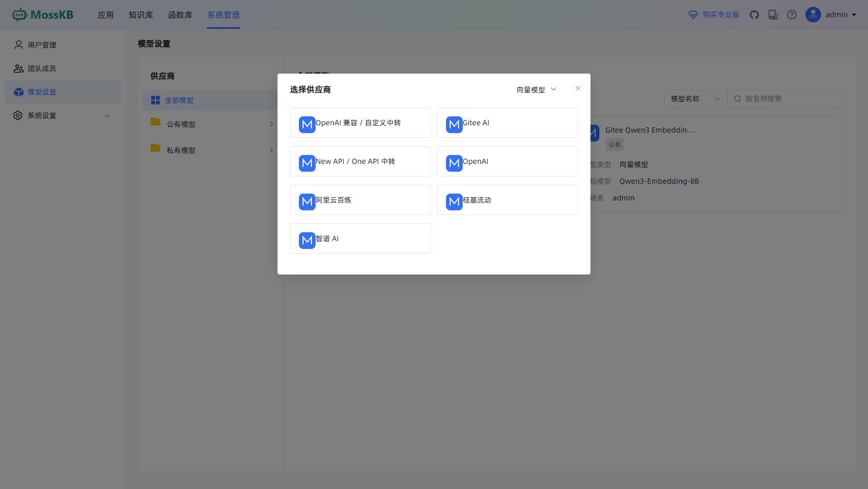Select the New API / One API 中转 provider
Image resolution: width=868 pixels, height=489 pixels.
click(360, 161)
